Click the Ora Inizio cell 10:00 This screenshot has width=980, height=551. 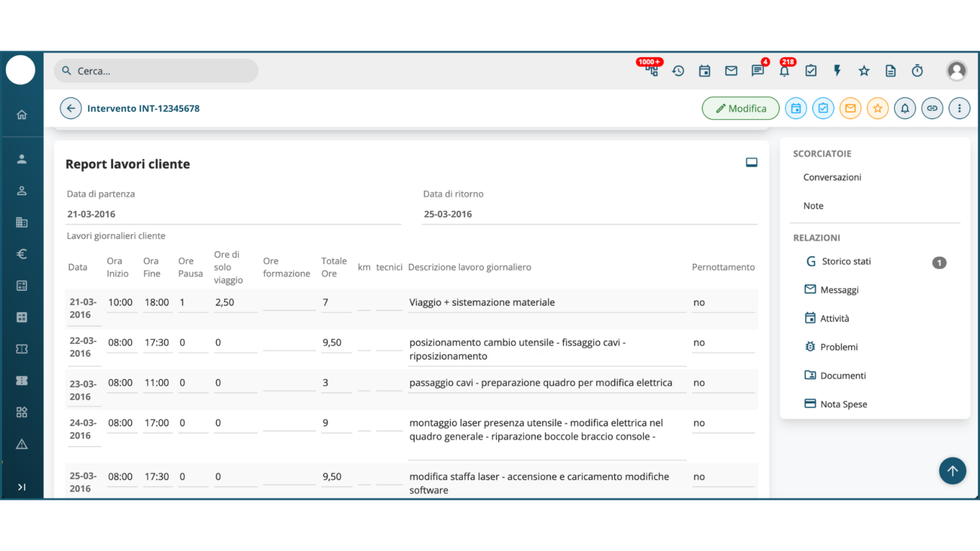click(x=121, y=302)
